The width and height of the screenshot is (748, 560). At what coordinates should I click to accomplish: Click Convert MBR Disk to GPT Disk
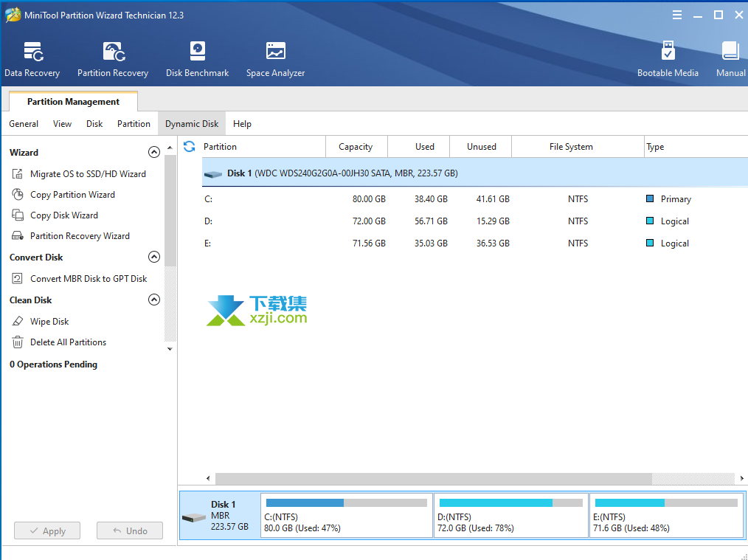(89, 279)
